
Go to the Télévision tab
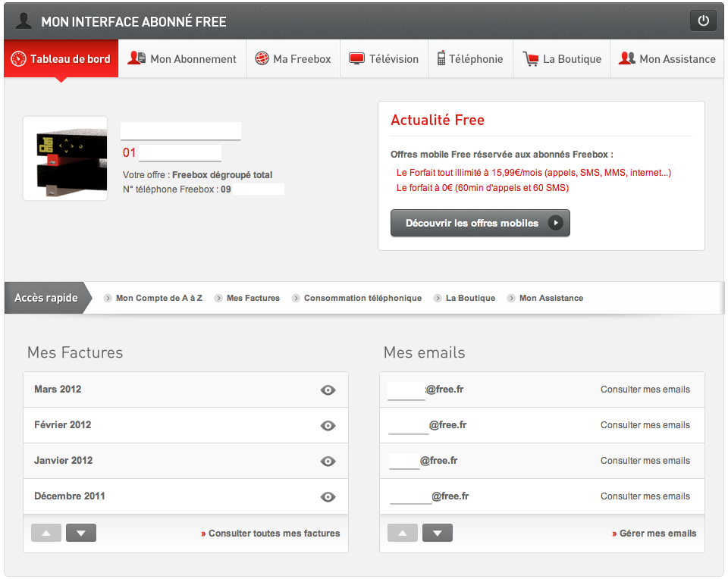tap(384, 58)
